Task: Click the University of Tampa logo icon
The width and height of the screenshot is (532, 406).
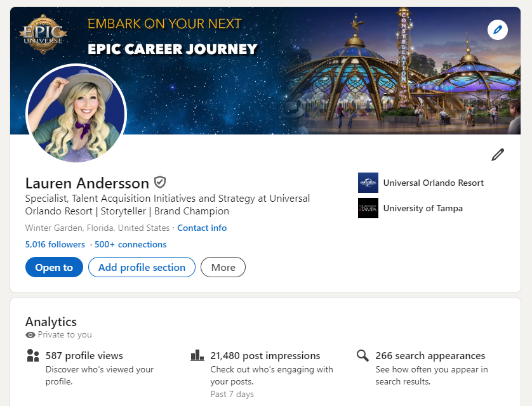Action: (x=368, y=208)
